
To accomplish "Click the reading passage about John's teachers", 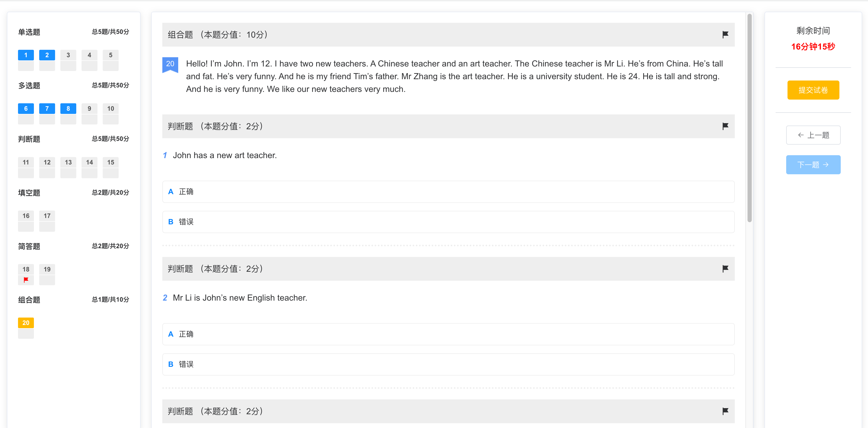I will pos(455,77).
